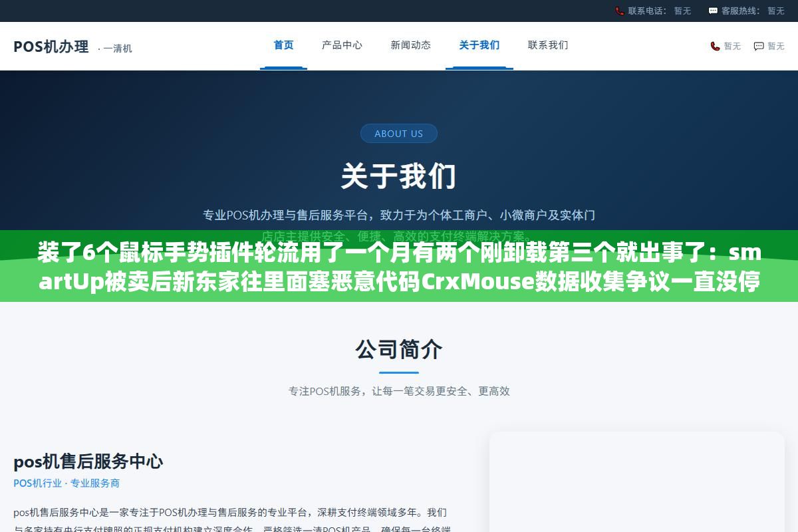Click the green overlay banner headline
This screenshot has width=798, height=532.
point(399,267)
